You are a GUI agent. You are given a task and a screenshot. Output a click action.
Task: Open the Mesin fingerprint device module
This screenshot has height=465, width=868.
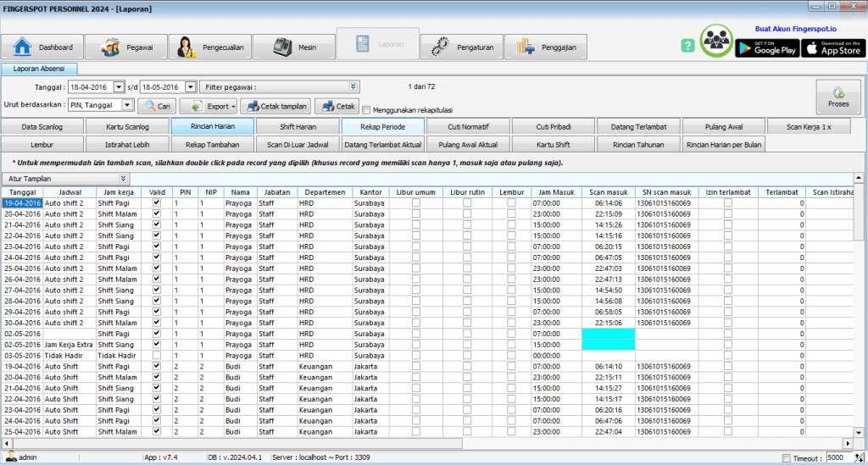click(293, 47)
